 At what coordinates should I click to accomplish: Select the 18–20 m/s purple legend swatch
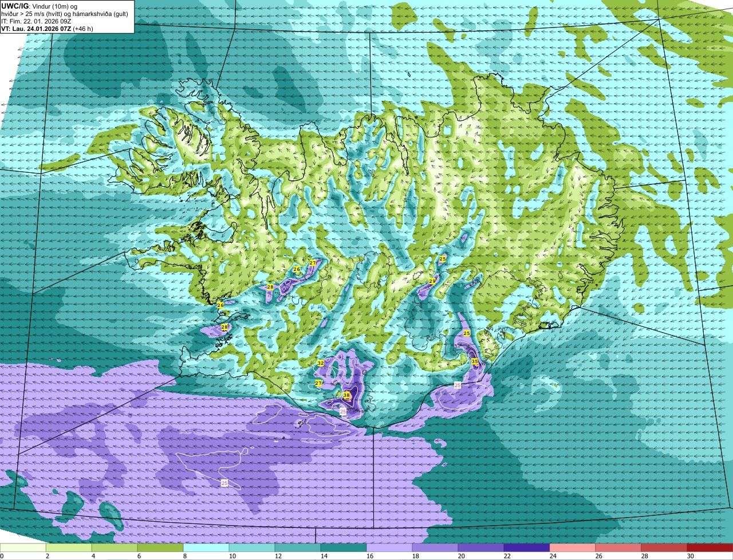tap(435, 548)
